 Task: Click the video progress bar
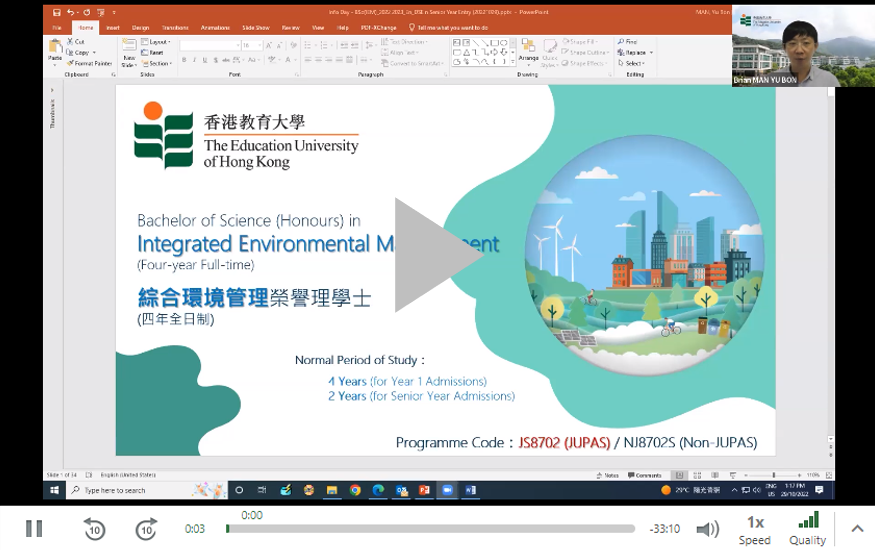(430, 528)
